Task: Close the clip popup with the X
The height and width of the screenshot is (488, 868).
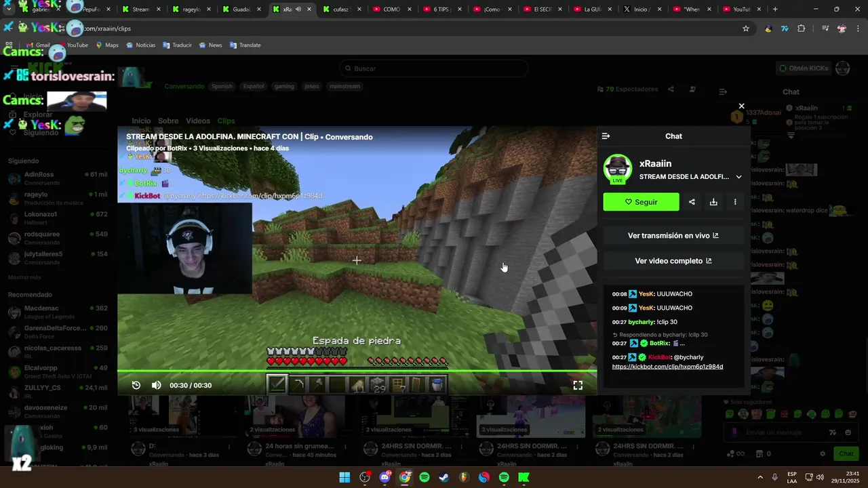Action: tap(741, 106)
